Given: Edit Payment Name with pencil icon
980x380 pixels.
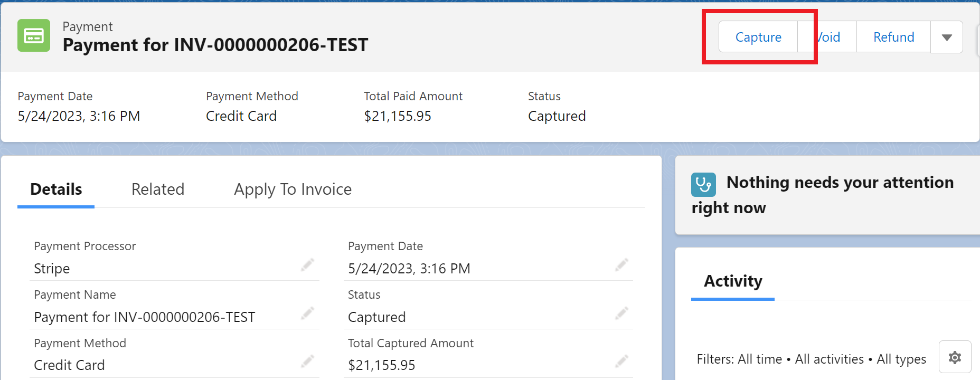Looking at the screenshot, I should [307, 313].
